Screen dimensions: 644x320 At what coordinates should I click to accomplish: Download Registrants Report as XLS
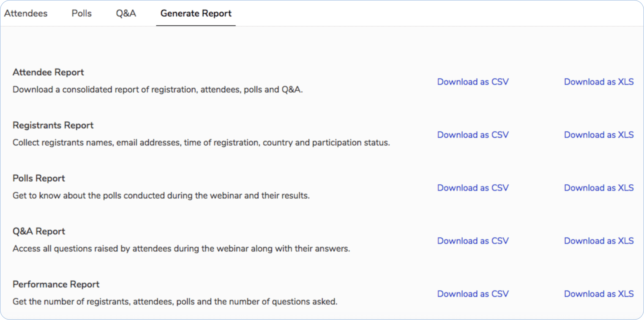[599, 135]
